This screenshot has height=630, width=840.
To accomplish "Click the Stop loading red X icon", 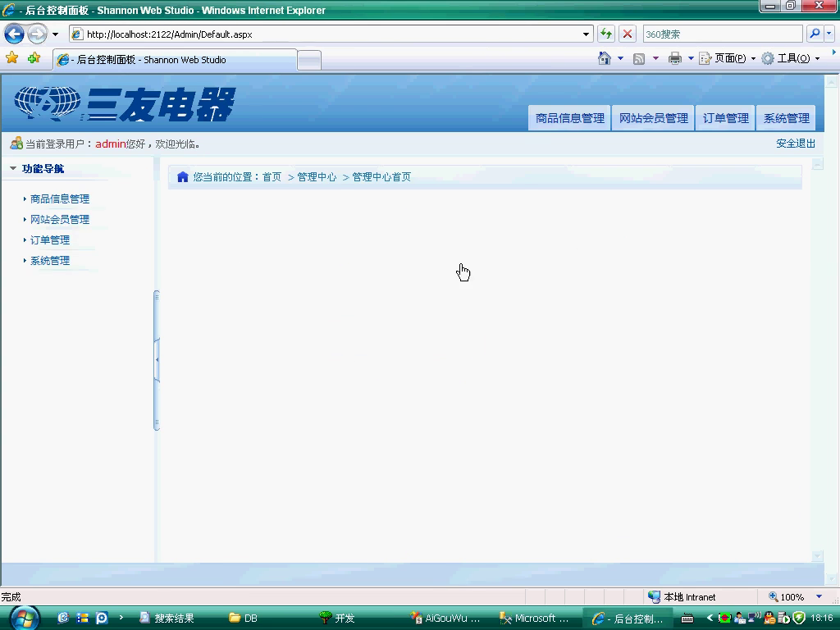I will (x=628, y=34).
